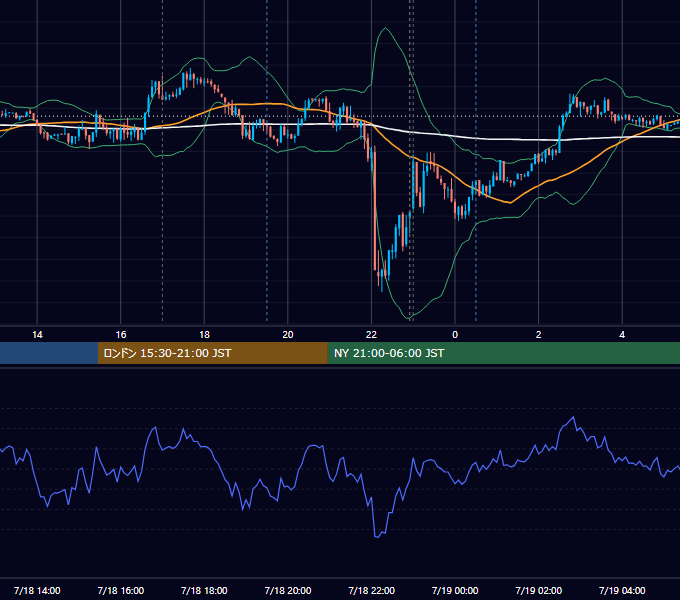Click the NY 21:00-06:00 JST session bar

(x=503, y=353)
